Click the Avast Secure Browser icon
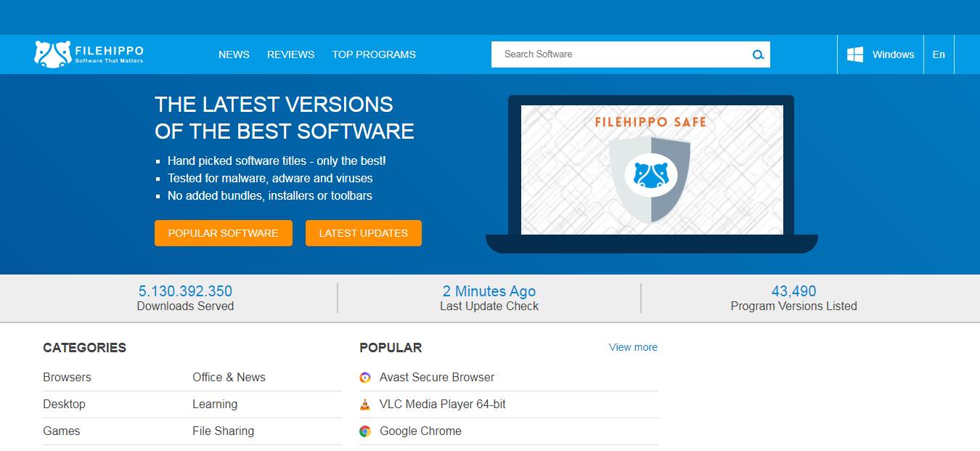980x451 pixels. point(365,378)
